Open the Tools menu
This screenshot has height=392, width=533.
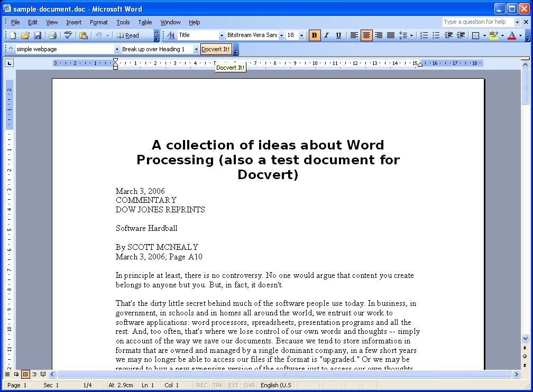point(123,22)
